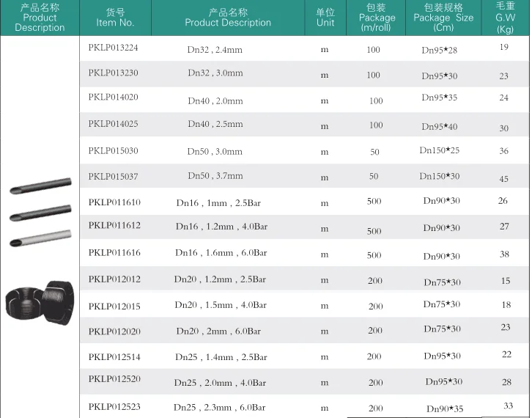Screen dimensions: 532x418
Task: Click the "Dn20 , 2mm , 6.0Bar" description
Action: click(x=218, y=331)
